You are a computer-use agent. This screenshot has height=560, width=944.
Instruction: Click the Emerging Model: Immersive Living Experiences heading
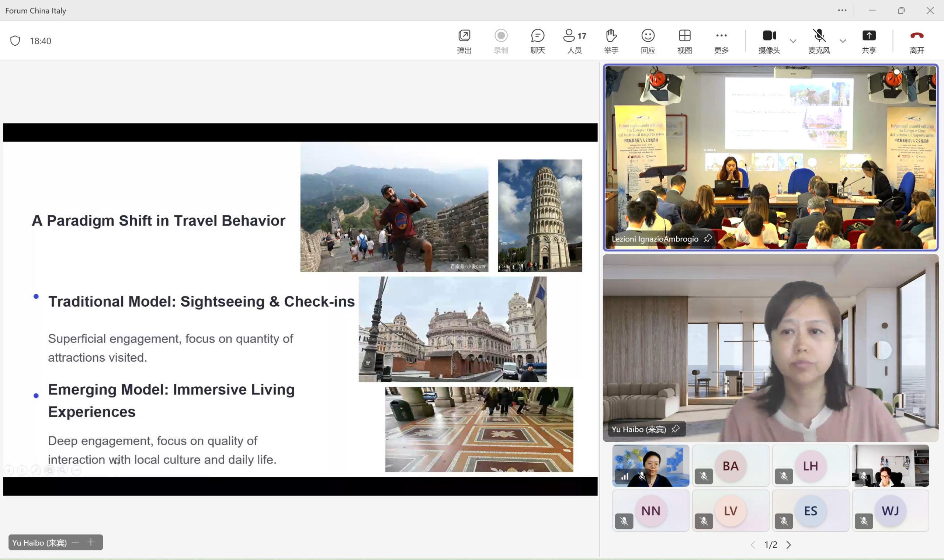[x=171, y=400]
